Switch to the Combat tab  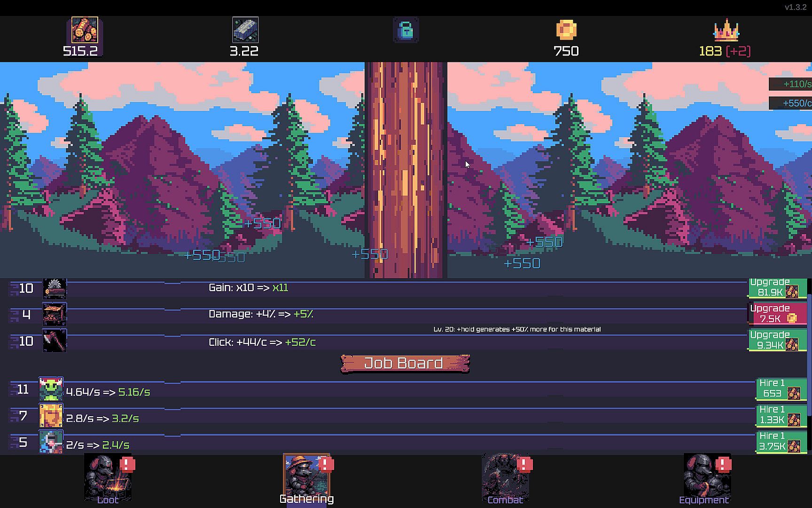[x=506, y=479]
